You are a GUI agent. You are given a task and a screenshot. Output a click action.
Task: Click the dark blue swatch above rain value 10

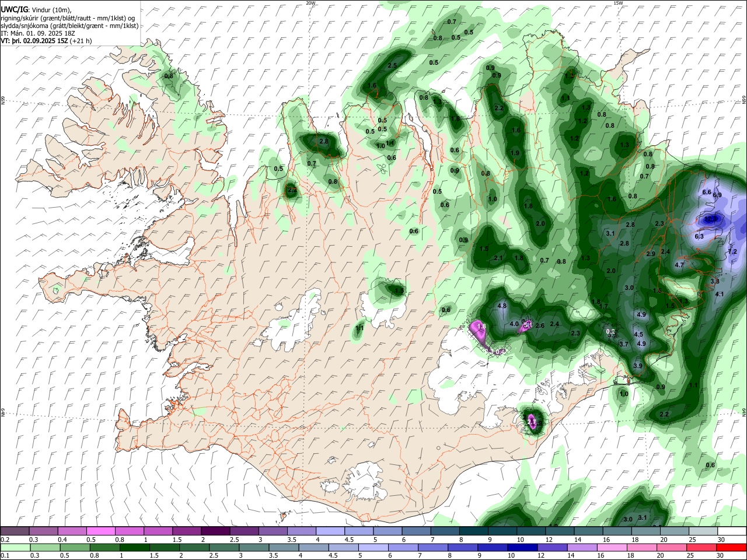[521, 548]
